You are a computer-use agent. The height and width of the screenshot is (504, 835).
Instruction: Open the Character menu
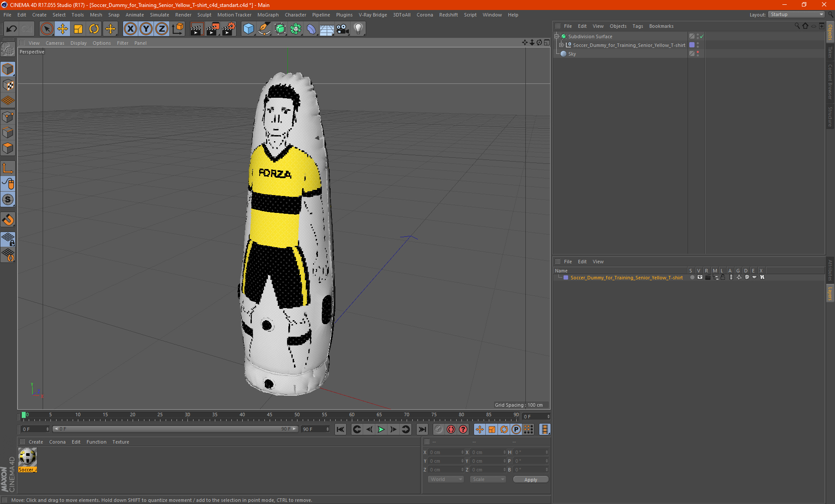pos(295,15)
